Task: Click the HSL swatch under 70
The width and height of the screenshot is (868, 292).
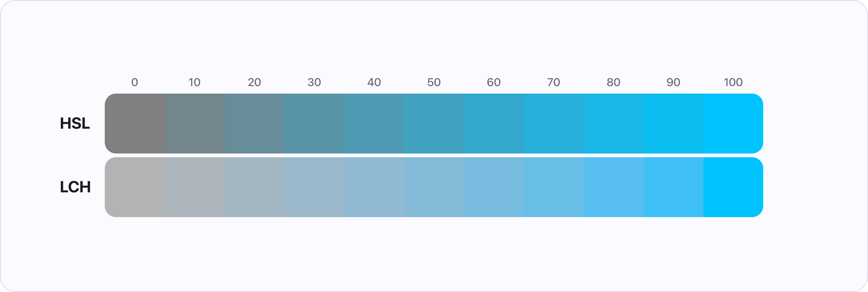Action: (x=554, y=124)
